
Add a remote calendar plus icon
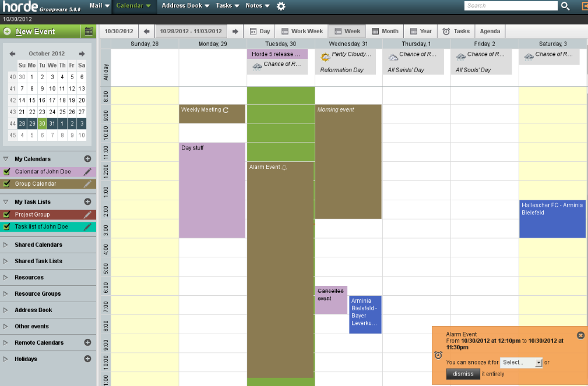(87, 342)
